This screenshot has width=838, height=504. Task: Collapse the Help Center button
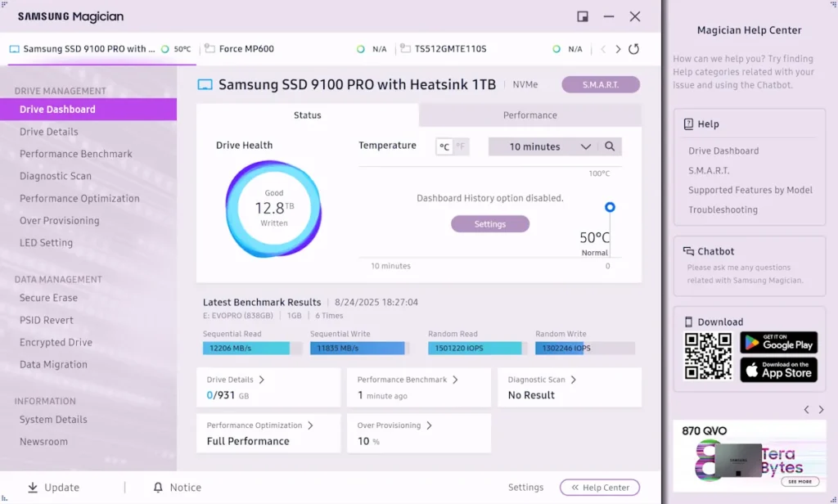point(600,488)
